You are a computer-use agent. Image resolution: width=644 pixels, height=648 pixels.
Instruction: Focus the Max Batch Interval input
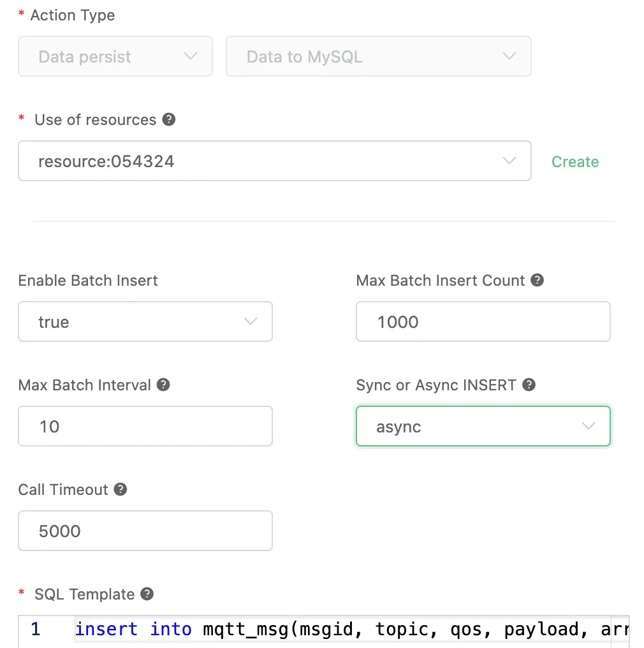(145, 426)
